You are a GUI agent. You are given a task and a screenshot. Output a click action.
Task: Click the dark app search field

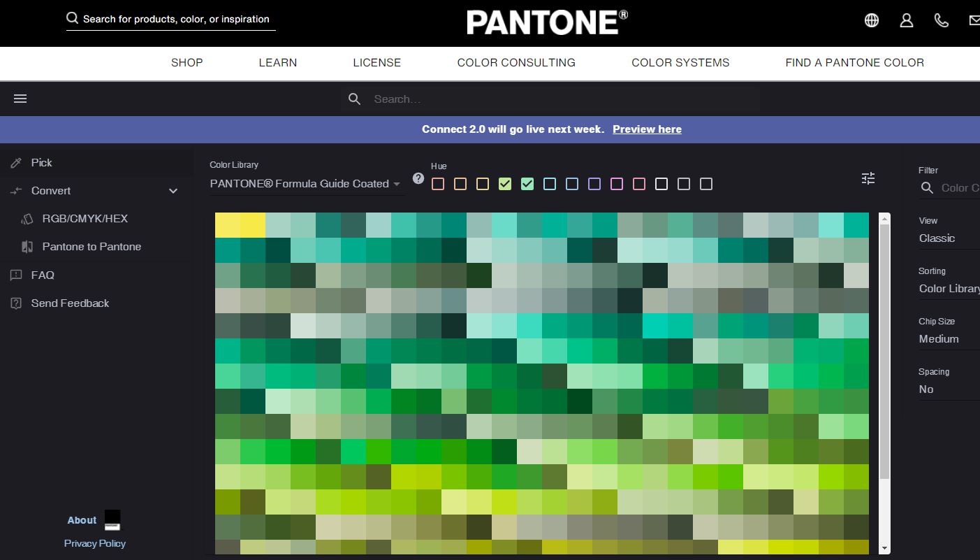pyautogui.click(x=552, y=99)
